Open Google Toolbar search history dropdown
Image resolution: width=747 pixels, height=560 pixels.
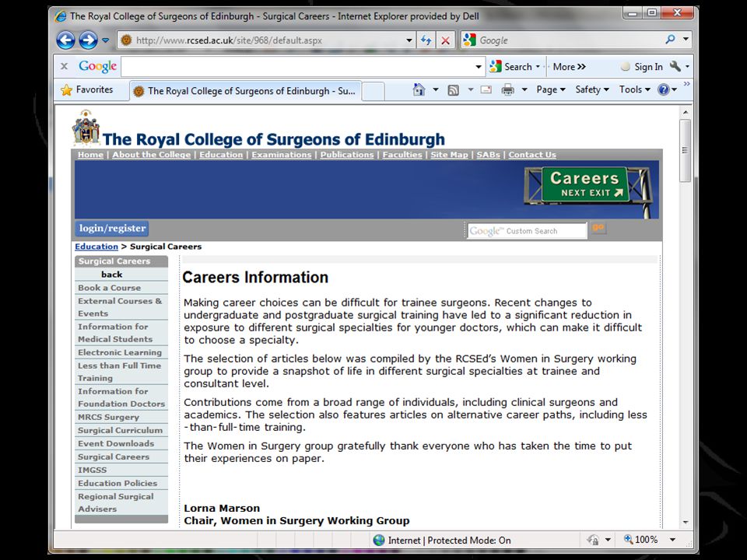[479, 67]
